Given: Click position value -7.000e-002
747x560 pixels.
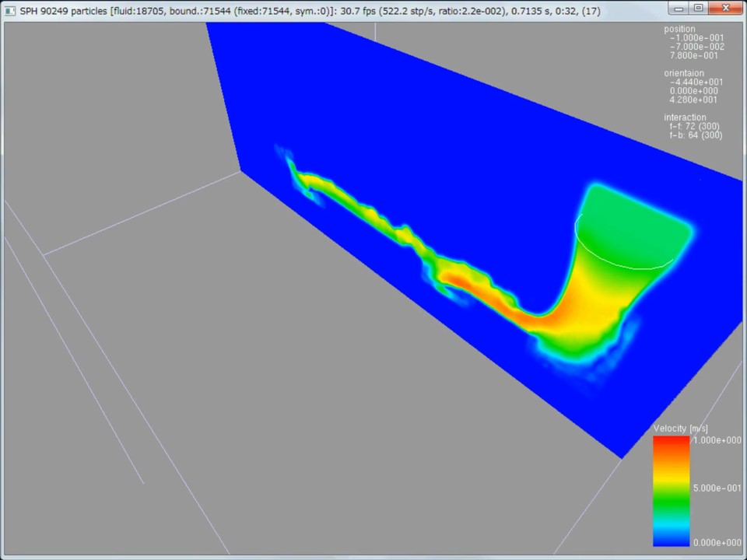Looking at the screenshot, I should 697,47.
